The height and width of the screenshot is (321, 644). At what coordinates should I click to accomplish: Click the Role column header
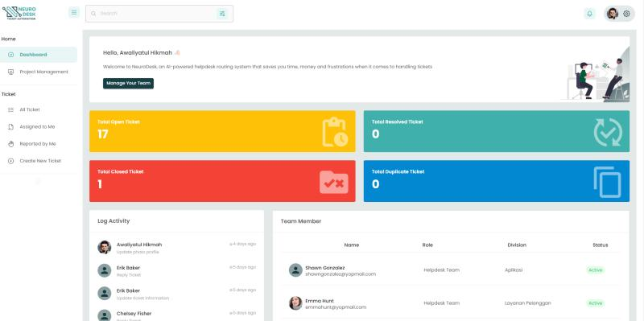pos(427,245)
